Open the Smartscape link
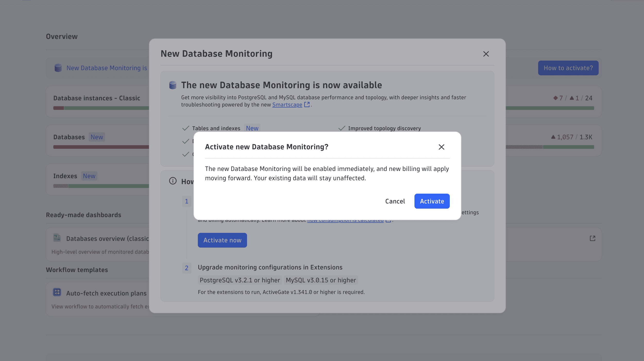This screenshot has width=644, height=361. [x=287, y=105]
